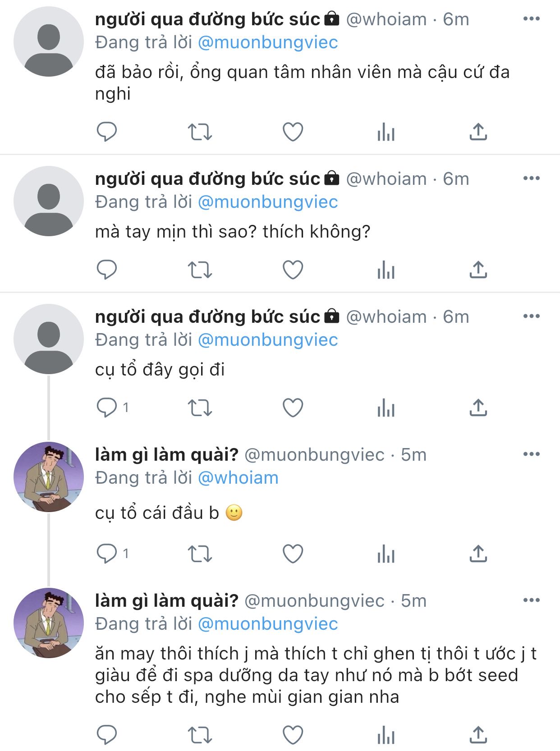
Task: Open the gray default avatar on first tweet
Action: coord(49,41)
